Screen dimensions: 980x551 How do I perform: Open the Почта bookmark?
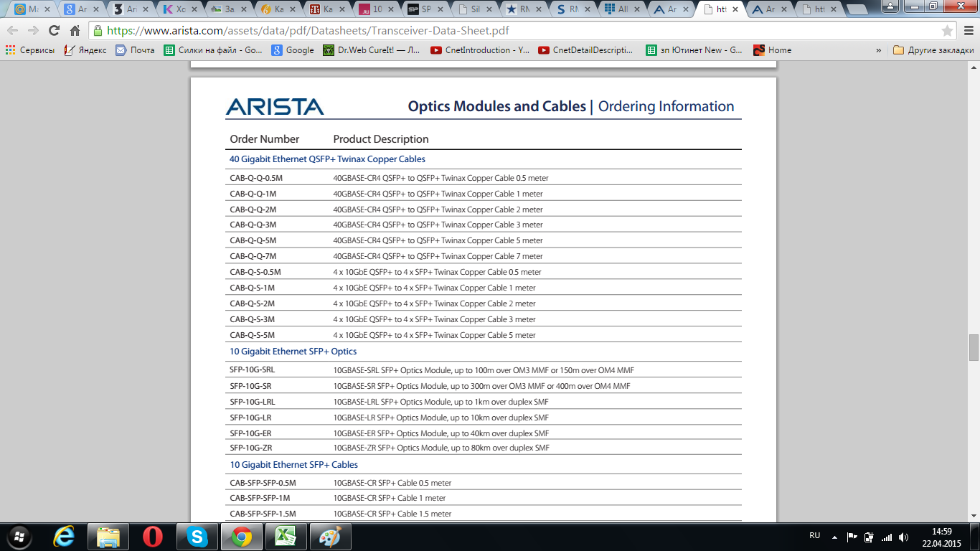[x=135, y=50]
